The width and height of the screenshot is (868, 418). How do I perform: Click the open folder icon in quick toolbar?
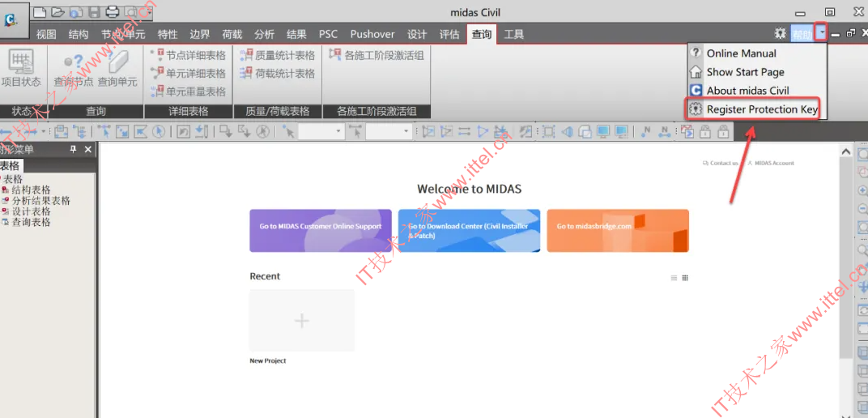click(57, 11)
